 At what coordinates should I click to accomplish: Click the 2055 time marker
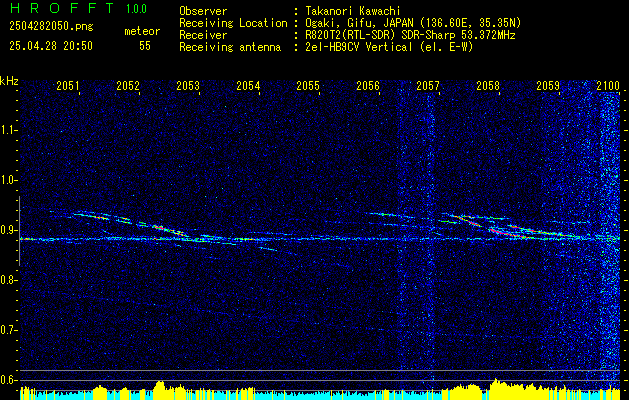point(308,85)
